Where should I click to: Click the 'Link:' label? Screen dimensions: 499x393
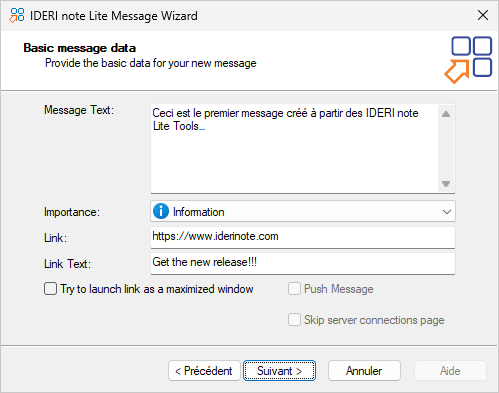pyautogui.click(x=55, y=238)
